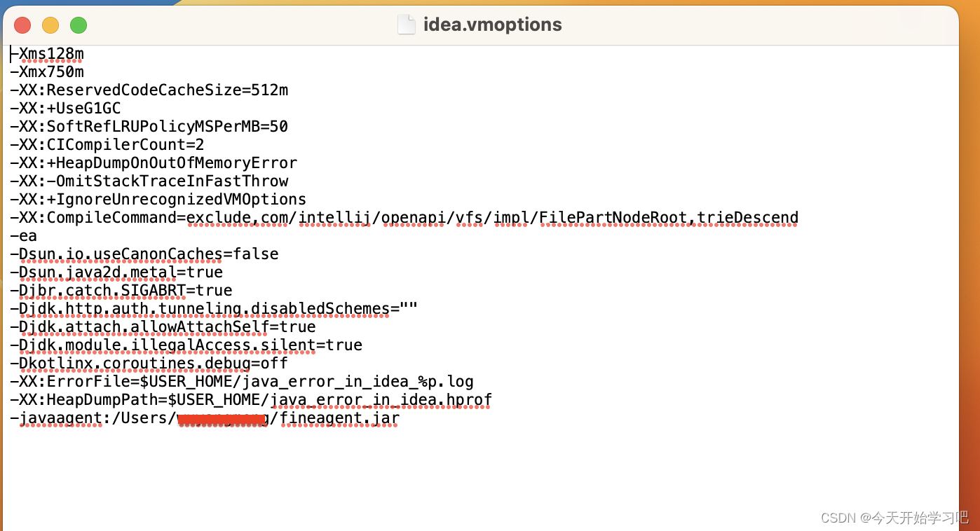Click the -Dsun.java2d.metal=true line
The image size is (980, 531).
(116, 273)
